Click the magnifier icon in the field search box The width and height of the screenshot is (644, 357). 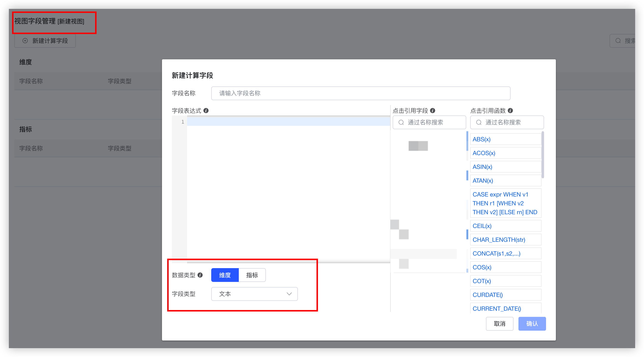401,122
